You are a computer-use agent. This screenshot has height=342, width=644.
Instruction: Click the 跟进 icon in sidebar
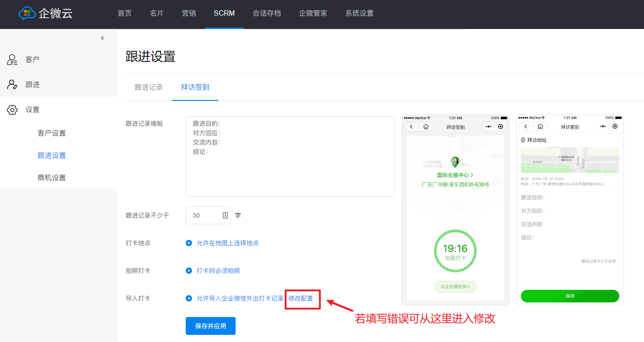pyautogui.click(x=12, y=85)
